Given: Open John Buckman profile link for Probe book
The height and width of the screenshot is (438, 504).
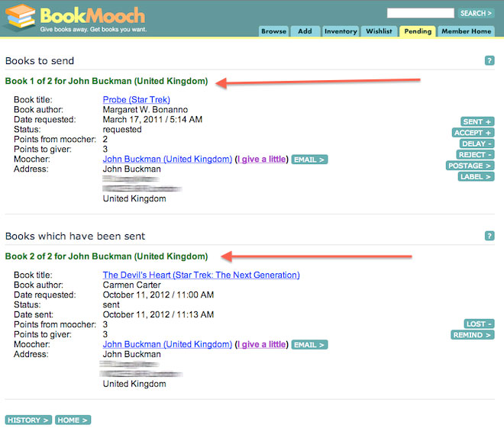Looking at the screenshot, I should [x=167, y=159].
